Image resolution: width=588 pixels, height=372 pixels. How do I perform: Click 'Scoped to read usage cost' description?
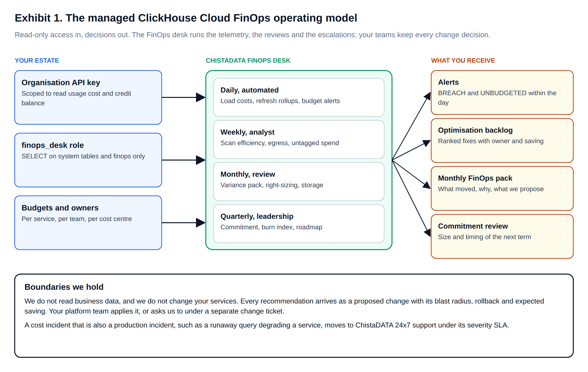76,98
